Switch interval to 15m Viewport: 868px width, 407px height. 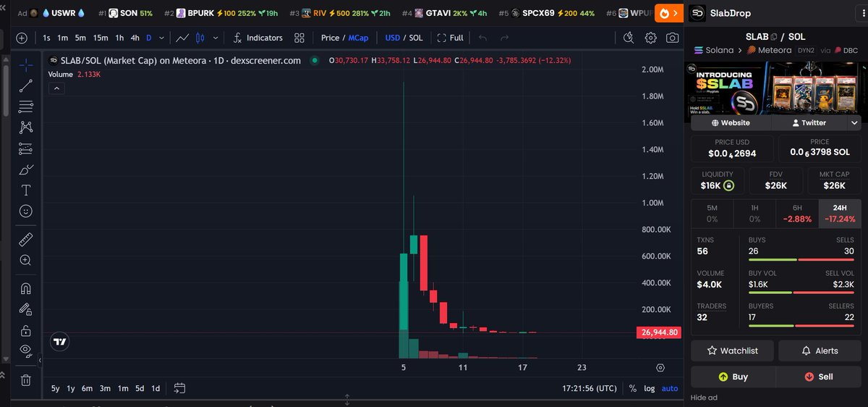pos(101,38)
